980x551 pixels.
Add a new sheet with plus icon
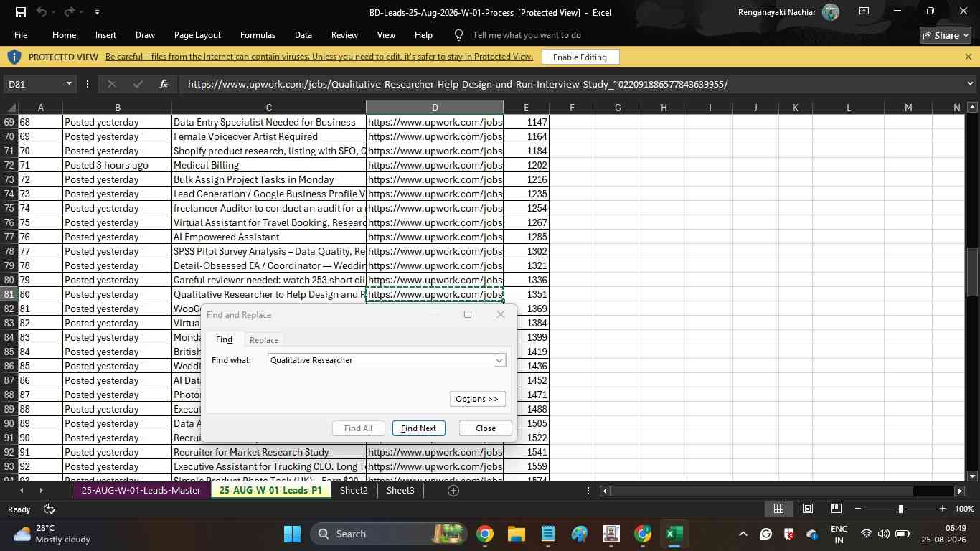[x=453, y=491]
